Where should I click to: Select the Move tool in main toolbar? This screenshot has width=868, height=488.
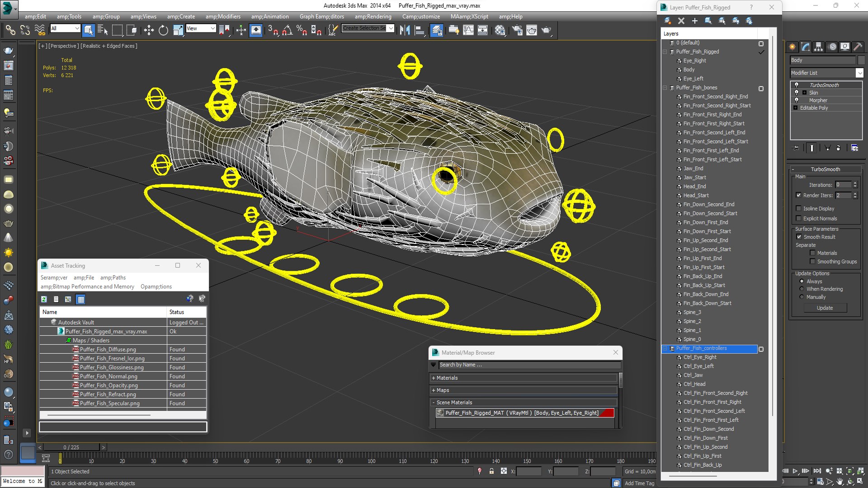point(149,30)
